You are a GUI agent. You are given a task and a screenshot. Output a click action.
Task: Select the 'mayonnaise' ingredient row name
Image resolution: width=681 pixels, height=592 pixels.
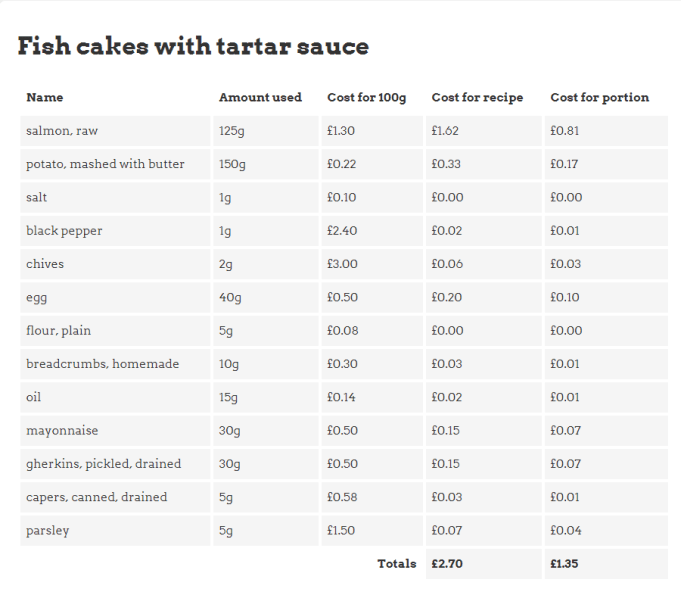tap(63, 431)
